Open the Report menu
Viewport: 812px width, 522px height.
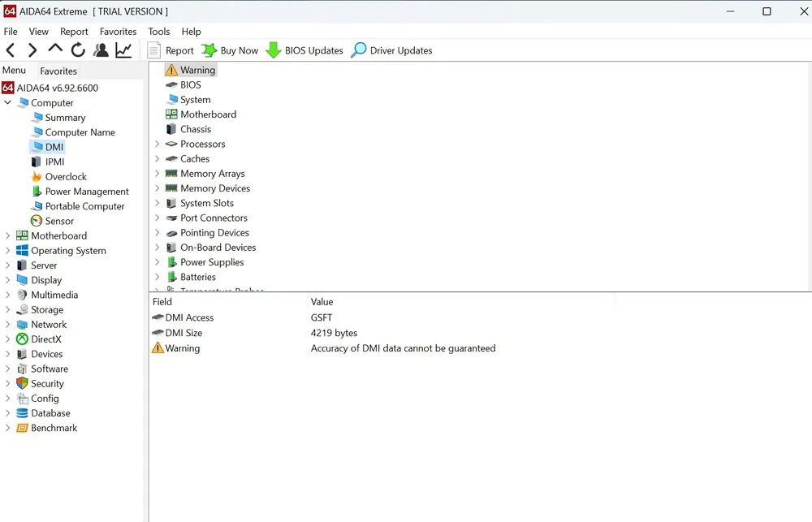(74, 32)
